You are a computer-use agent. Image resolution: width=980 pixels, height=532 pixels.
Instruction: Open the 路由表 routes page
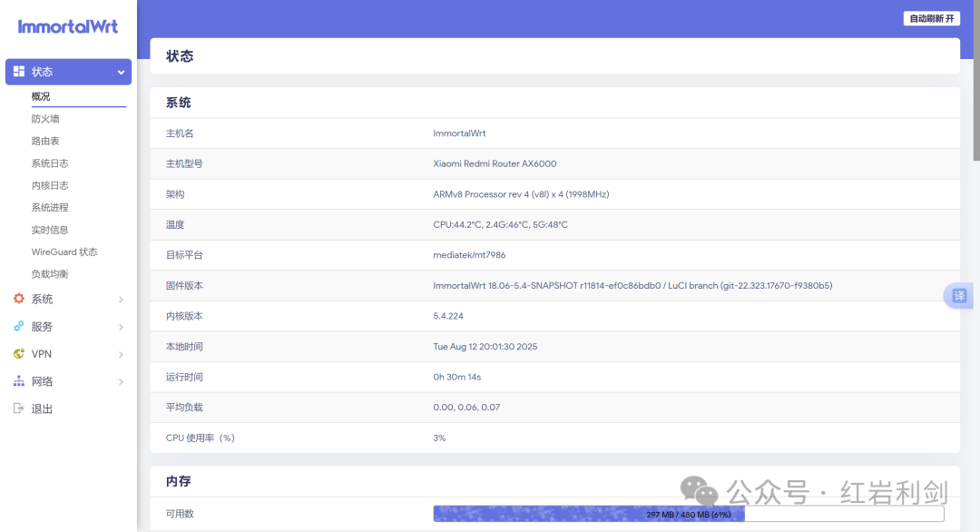[x=45, y=142]
